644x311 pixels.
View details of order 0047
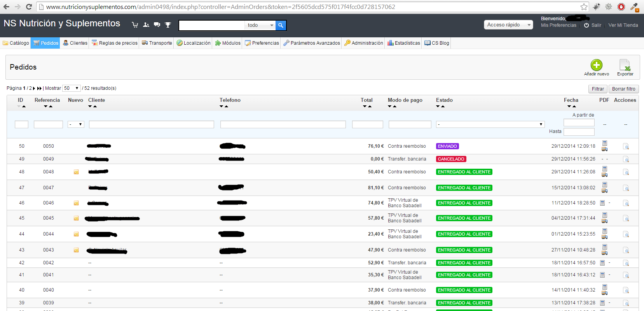click(626, 188)
